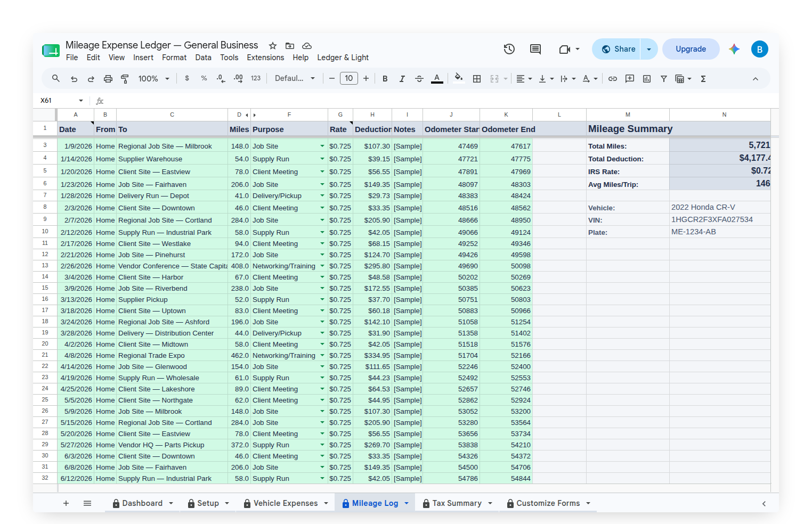Open text rotation dropdown
The width and height of the screenshot is (812, 524).
point(590,79)
